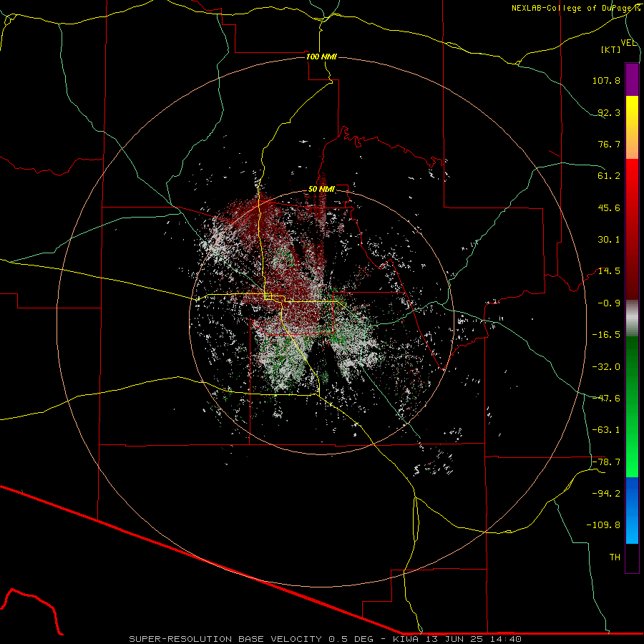Select the 30.1 velocity scale value
Image resolution: width=644 pixels, height=644 pixels.
click(609, 240)
